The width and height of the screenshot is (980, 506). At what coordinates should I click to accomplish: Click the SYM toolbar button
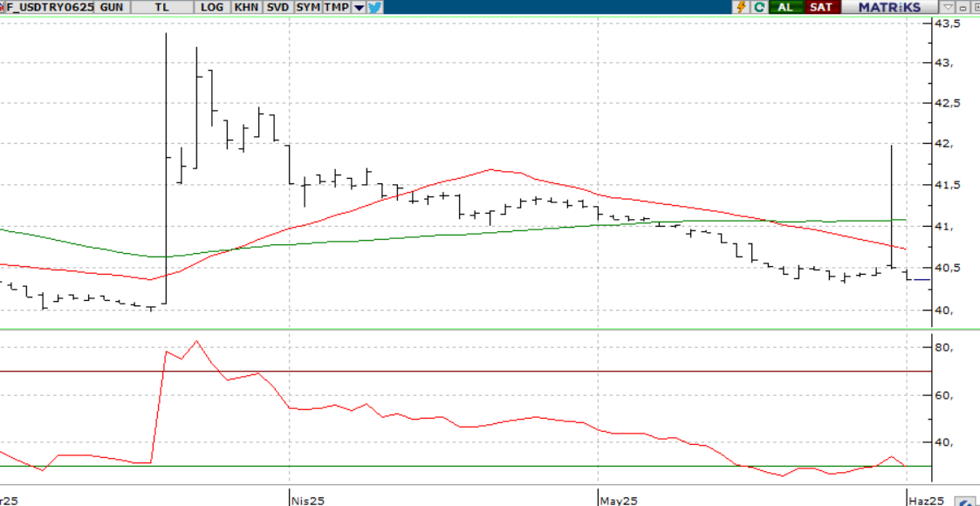308,7
